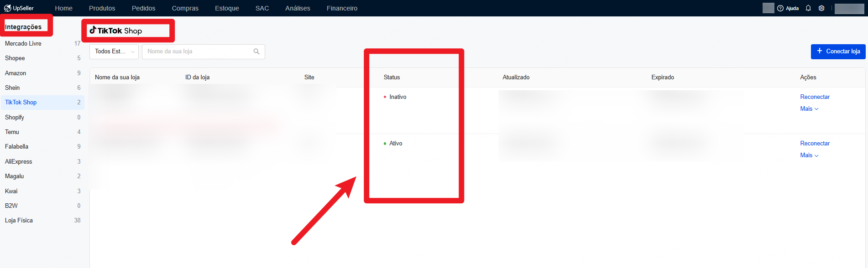Open the Compras menu
This screenshot has height=268, width=868.
(185, 8)
